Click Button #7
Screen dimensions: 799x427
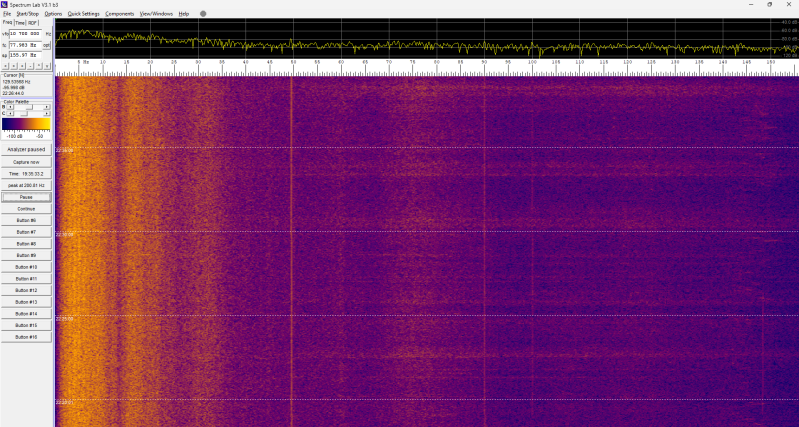click(x=26, y=232)
